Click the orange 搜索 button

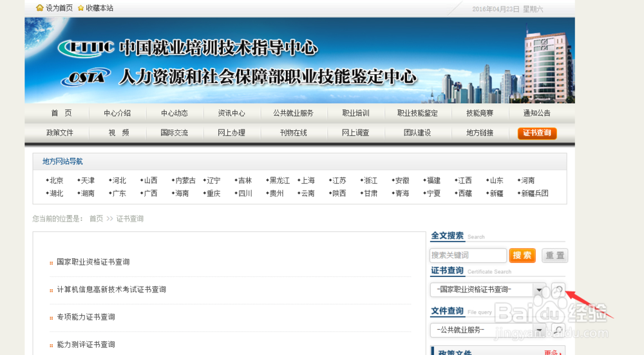[522, 255]
